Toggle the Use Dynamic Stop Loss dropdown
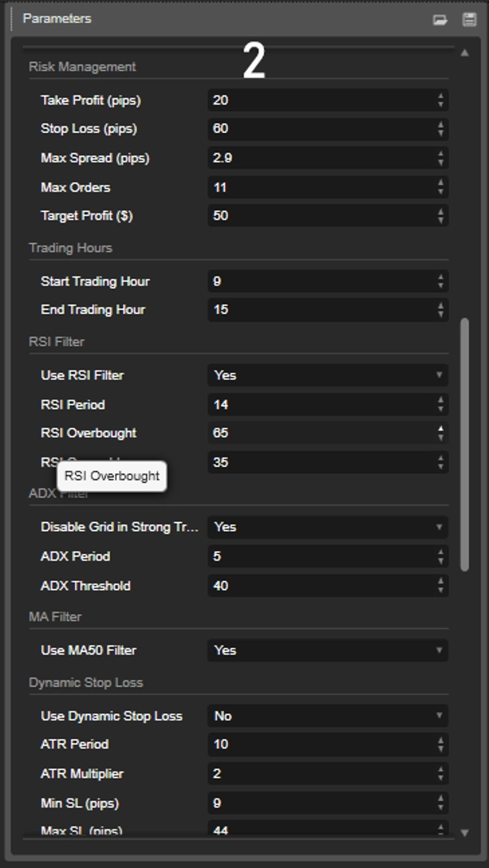The height and width of the screenshot is (868, 489). point(327,715)
